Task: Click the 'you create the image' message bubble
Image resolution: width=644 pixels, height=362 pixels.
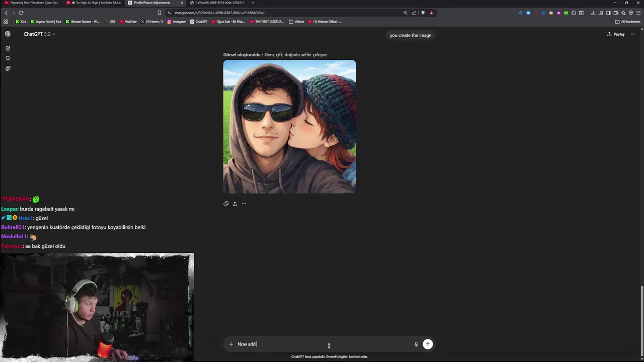Action: (411, 35)
